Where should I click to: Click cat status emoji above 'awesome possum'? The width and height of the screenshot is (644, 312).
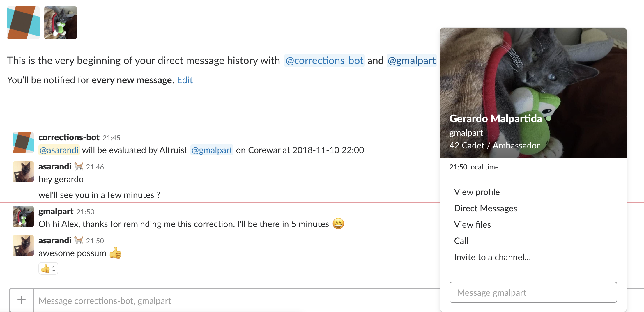point(79,240)
